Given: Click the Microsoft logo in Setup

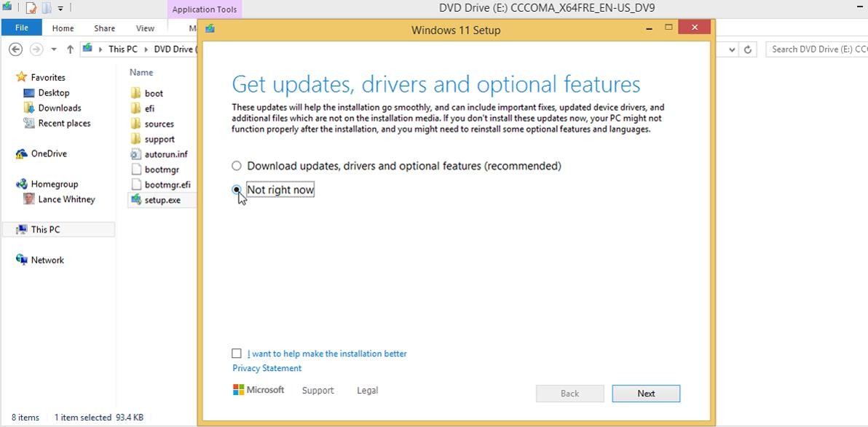Looking at the screenshot, I should tap(259, 390).
